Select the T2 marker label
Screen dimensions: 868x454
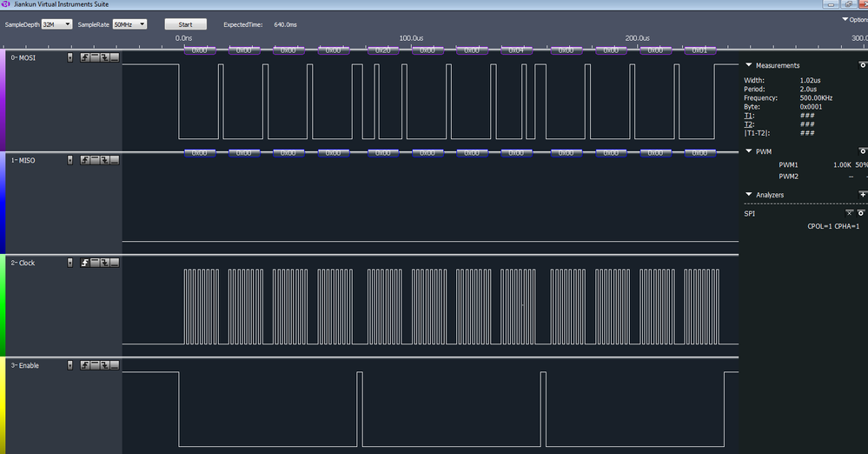point(748,124)
